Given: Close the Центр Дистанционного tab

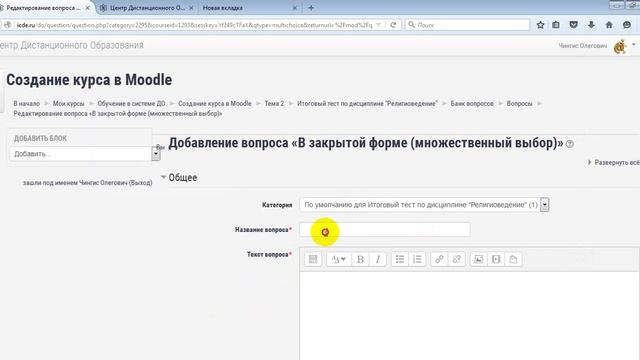Looking at the screenshot, I should 191,8.
